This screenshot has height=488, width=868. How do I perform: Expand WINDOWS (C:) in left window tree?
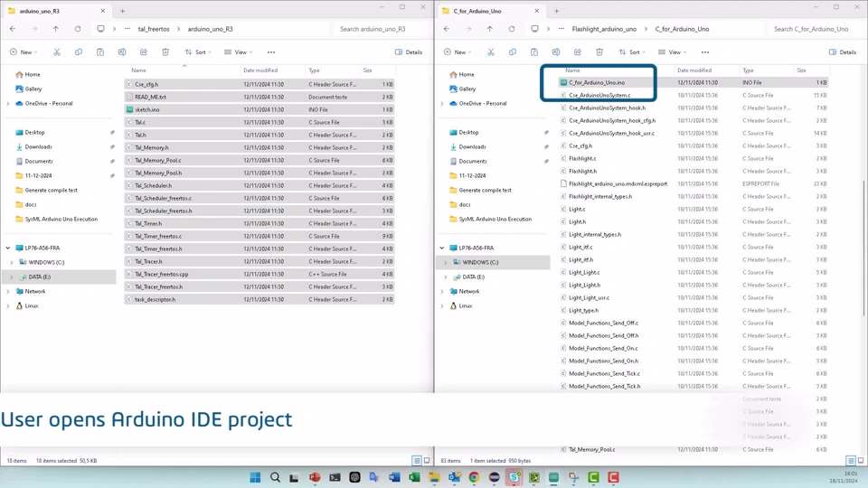(x=12, y=262)
